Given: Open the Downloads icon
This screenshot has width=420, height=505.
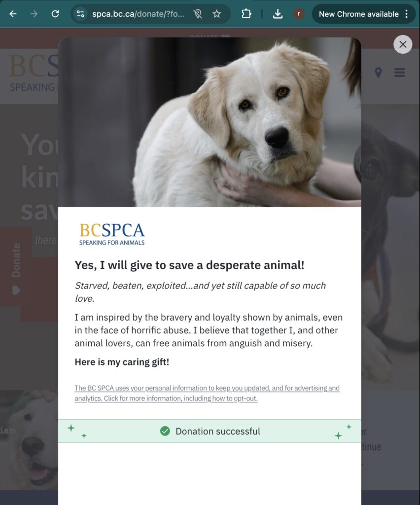Looking at the screenshot, I should [278, 14].
